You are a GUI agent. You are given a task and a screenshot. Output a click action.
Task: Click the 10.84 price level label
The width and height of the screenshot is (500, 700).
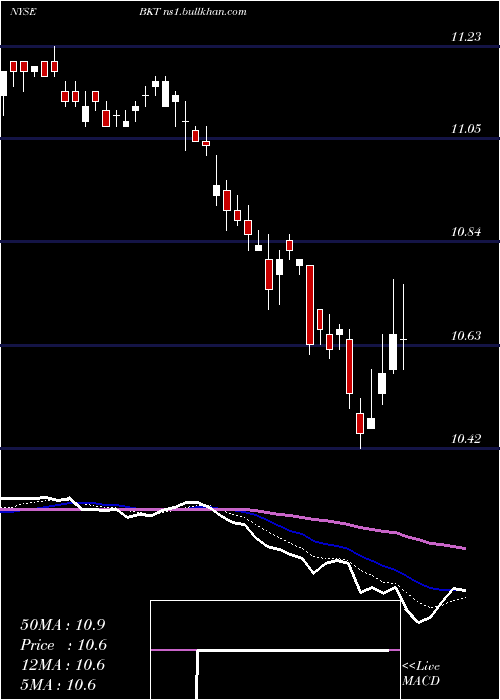click(x=466, y=232)
